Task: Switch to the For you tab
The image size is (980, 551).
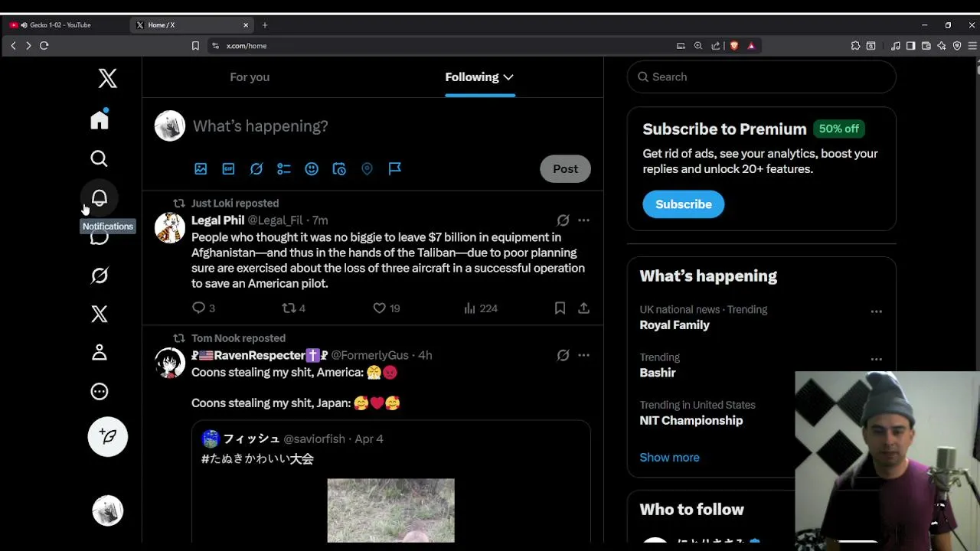Action: [250, 77]
